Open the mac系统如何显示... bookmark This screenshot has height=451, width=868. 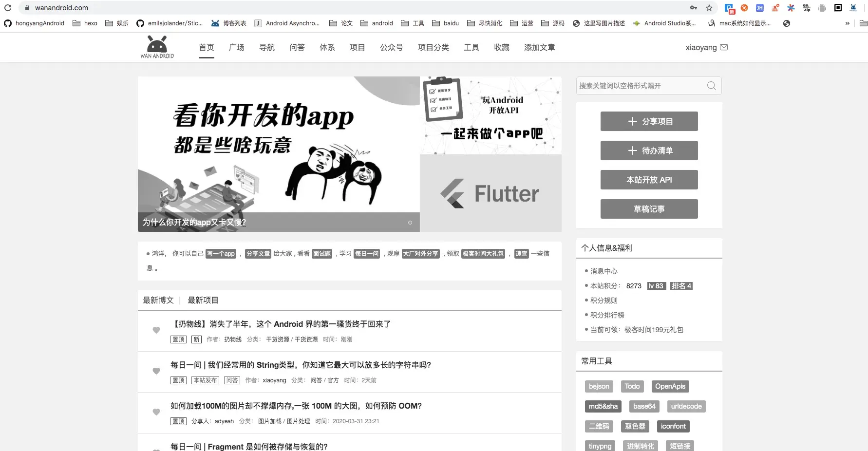(x=739, y=23)
